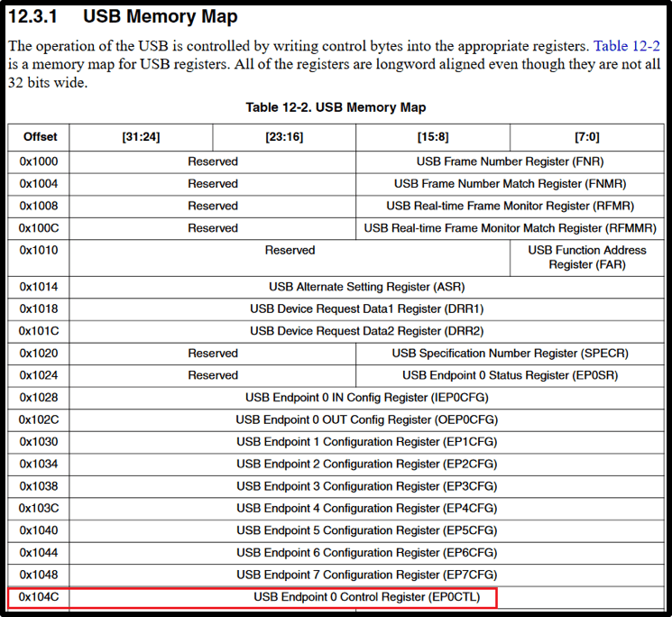Screen dimensions: 672x617
Task: Open the Table 12-2 hyperlink
Action: click(626, 46)
